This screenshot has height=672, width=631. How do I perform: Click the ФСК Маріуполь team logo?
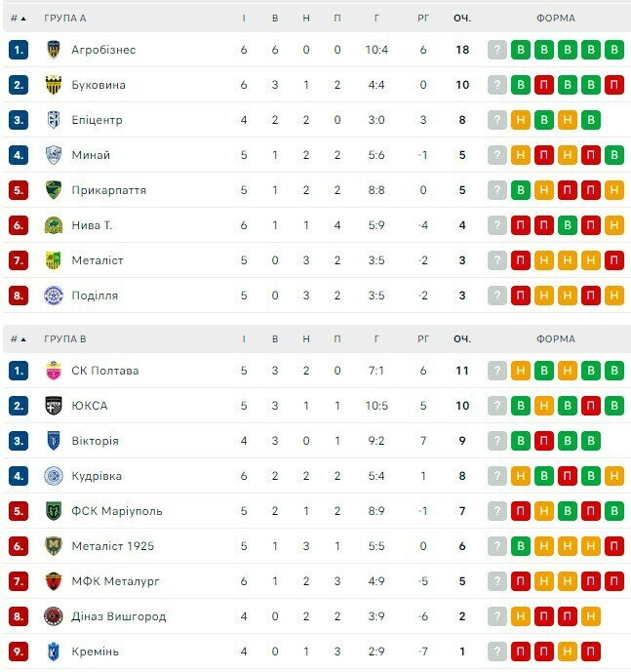[54, 511]
